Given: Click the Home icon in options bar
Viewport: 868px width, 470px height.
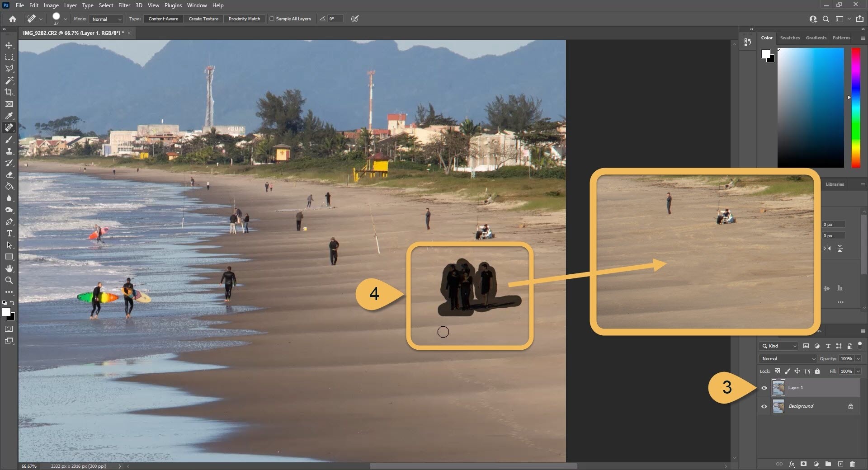Looking at the screenshot, I should (x=13, y=19).
